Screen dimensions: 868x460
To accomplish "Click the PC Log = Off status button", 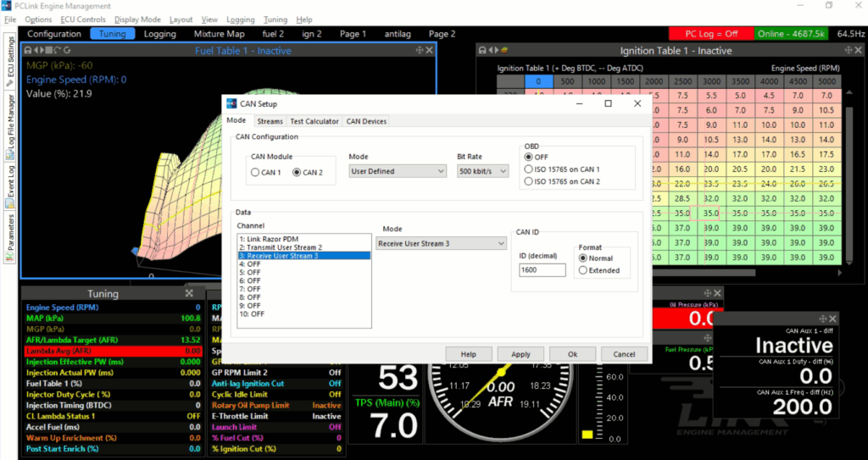I will click(x=711, y=34).
